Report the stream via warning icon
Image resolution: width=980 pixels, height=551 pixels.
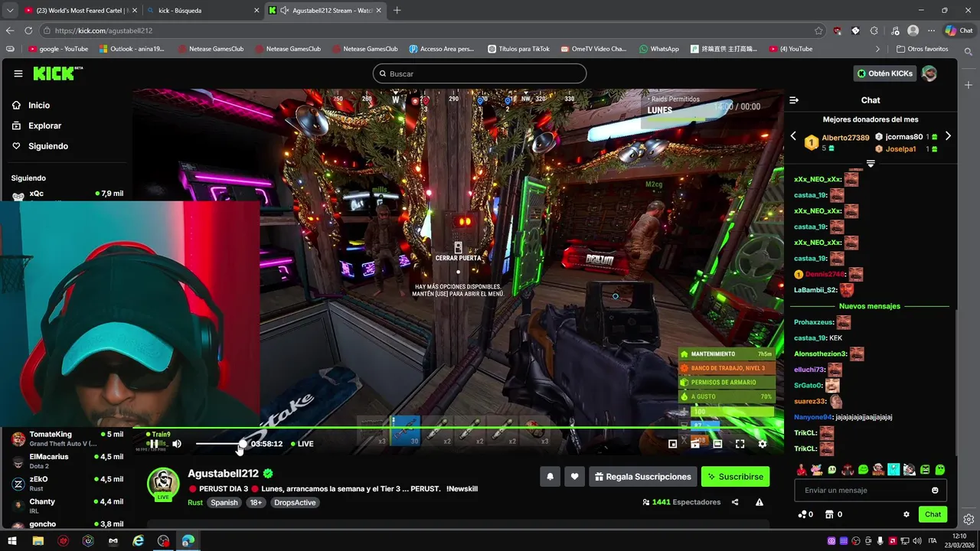coord(759,503)
